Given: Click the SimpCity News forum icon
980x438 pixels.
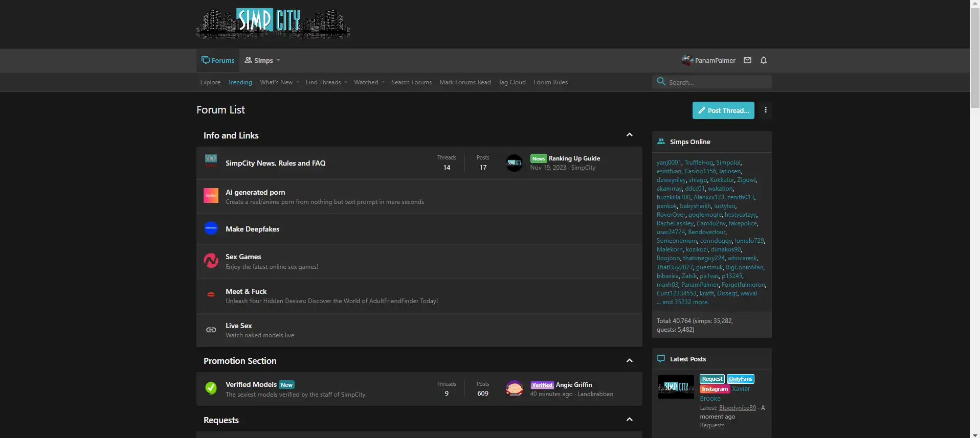Looking at the screenshot, I should pos(211,161).
